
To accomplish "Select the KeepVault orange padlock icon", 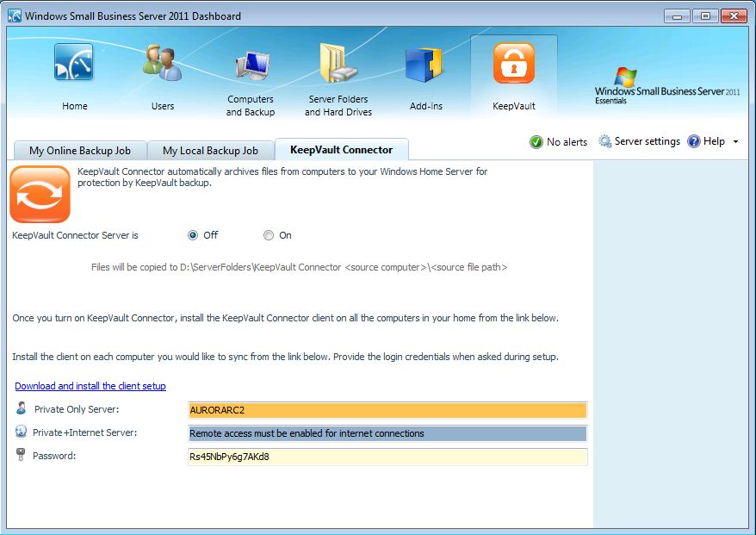I will click(x=513, y=63).
